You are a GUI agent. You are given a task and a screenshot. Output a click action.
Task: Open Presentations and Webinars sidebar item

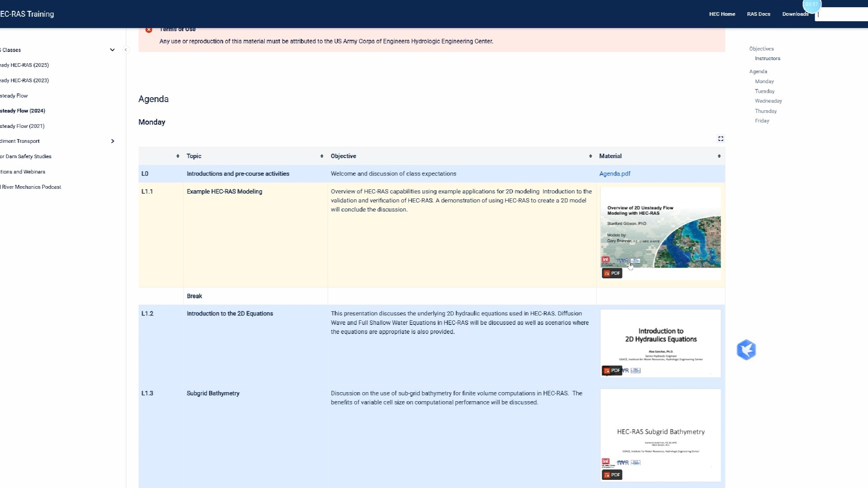(x=23, y=172)
